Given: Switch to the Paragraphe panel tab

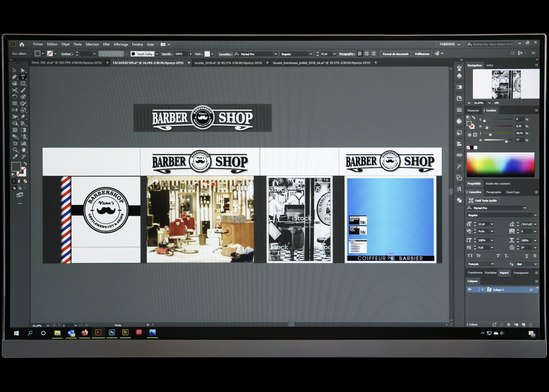Looking at the screenshot, I should [x=493, y=192].
